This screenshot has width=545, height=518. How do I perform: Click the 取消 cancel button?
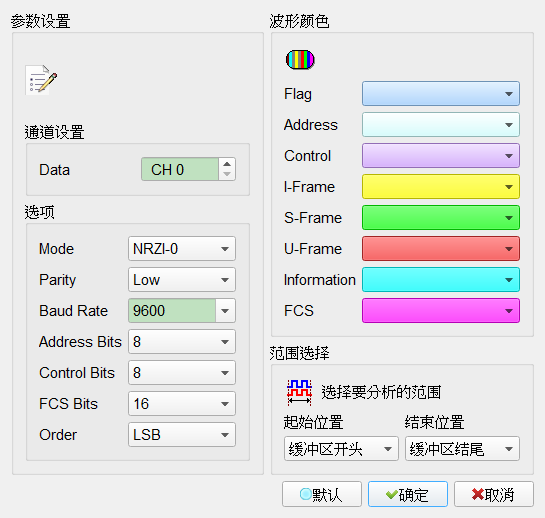(494, 494)
